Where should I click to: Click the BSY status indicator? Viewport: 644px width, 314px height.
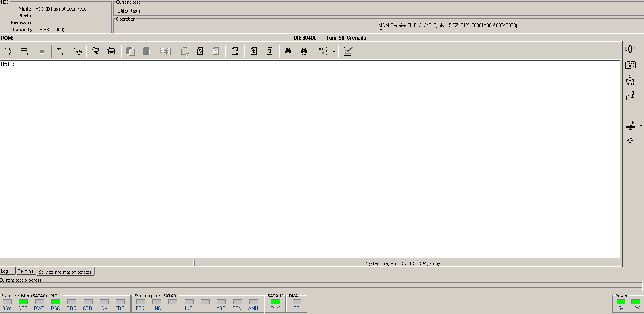pyautogui.click(x=7, y=302)
